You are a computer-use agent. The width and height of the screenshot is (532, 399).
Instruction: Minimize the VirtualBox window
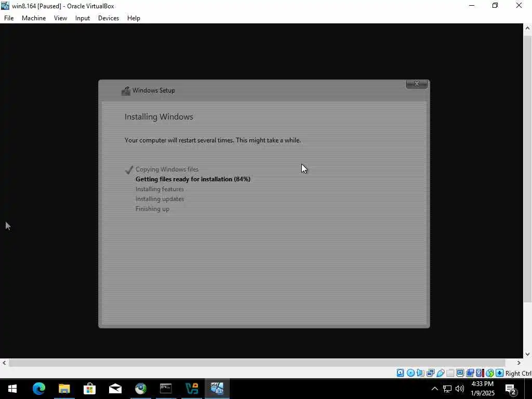point(472,6)
